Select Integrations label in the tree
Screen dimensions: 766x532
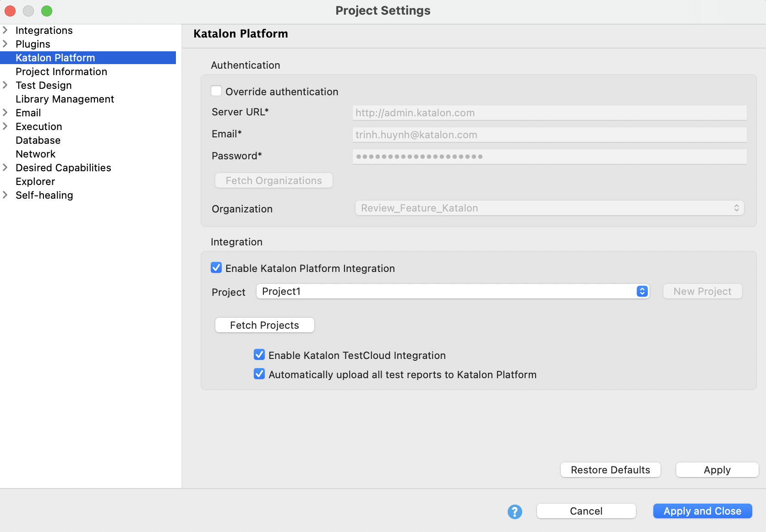click(44, 30)
